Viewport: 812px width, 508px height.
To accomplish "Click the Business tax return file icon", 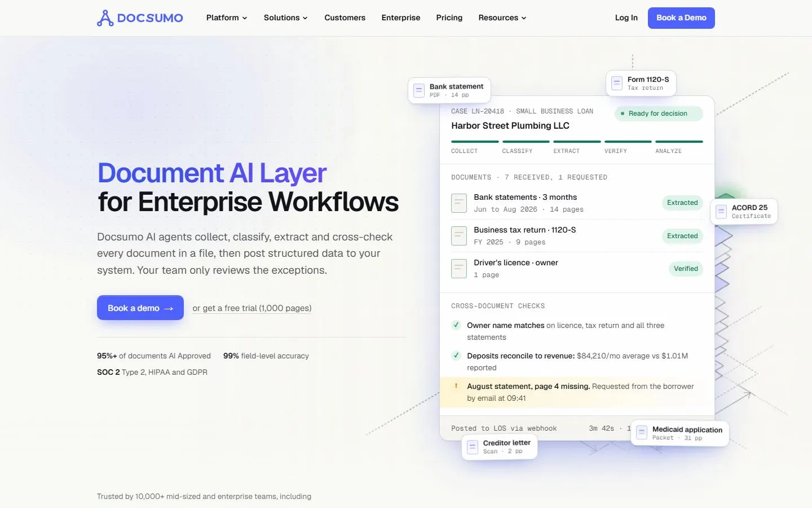I will [459, 236].
